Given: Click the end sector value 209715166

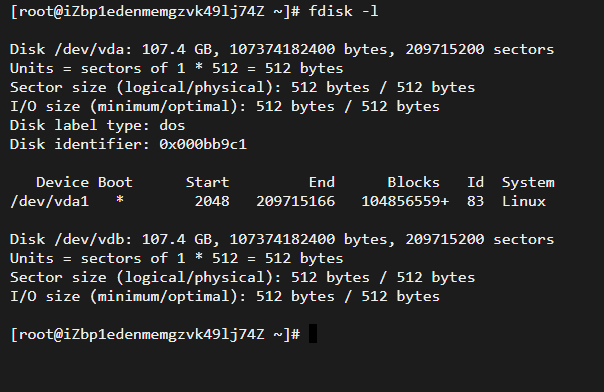Looking at the screenshot, I should coord(296,201).
